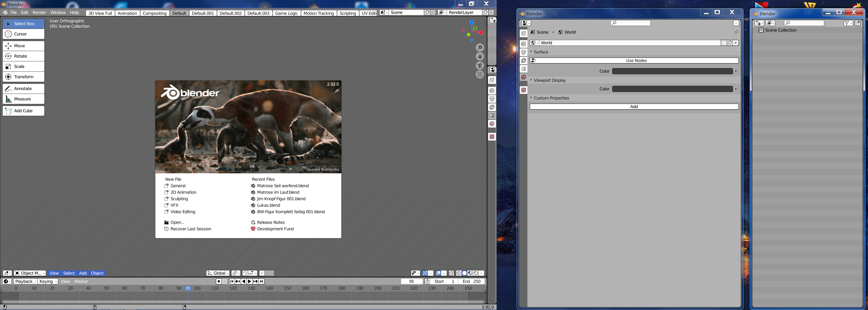This screenshot has width=868, height=310.
Task: Open the Object Mode dropdown
Action: click(x=30, y=273)
